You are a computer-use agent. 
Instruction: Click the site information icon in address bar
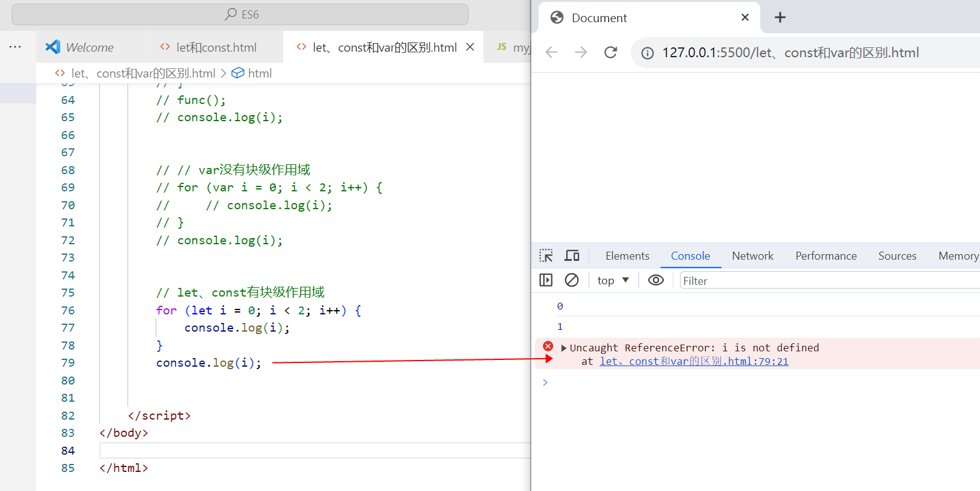(x=647, y=53)
